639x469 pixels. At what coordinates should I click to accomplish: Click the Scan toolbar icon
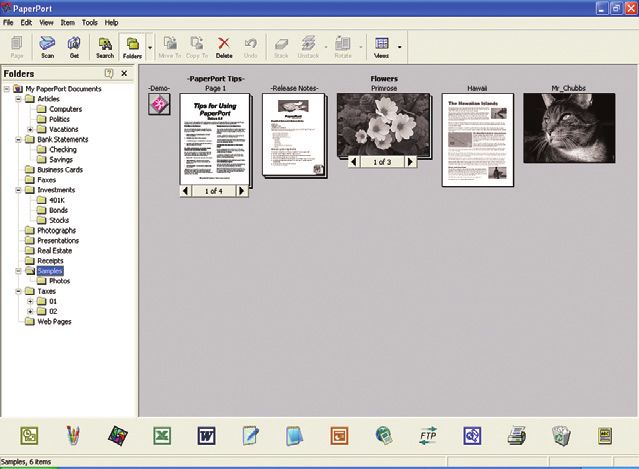47,47
